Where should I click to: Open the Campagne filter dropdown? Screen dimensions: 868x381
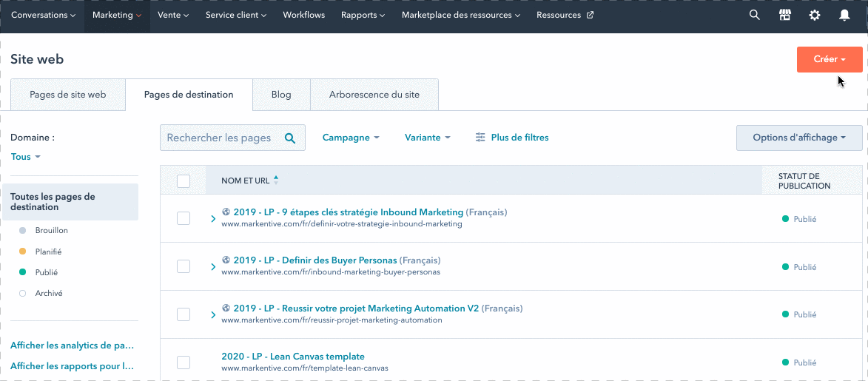point(351,138)
